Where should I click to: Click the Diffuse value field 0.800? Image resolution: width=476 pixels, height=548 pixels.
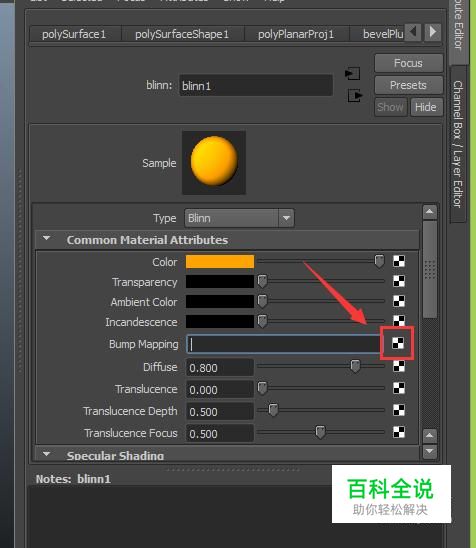pyautogui.click(x=220, y=368)
